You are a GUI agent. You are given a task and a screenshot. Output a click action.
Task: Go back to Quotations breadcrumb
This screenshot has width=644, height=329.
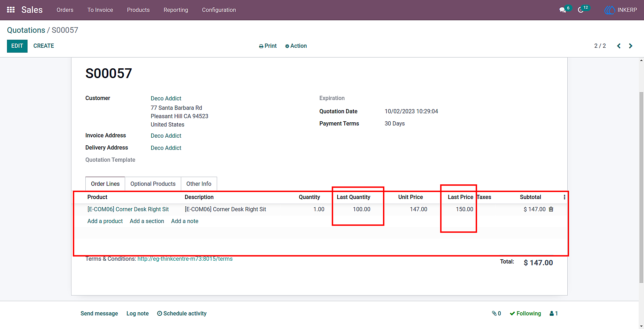26,30
